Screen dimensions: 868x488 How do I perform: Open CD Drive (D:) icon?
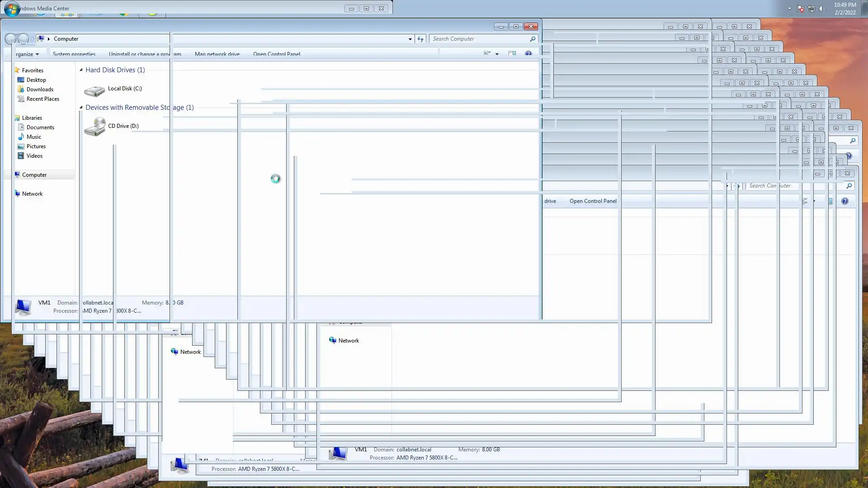coord(94,127)
